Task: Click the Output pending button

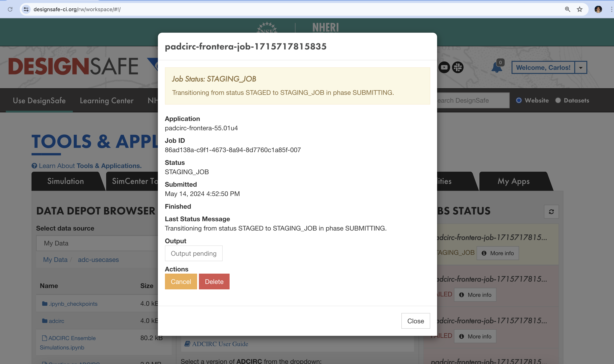Action: click(194, 253)
